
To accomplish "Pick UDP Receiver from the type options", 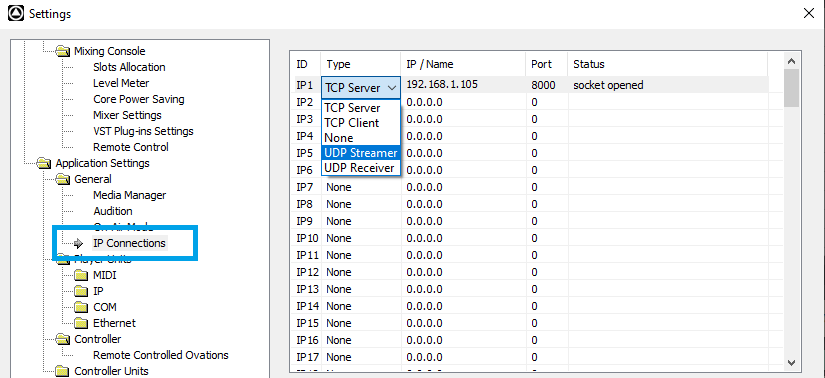I will point(360,168).
